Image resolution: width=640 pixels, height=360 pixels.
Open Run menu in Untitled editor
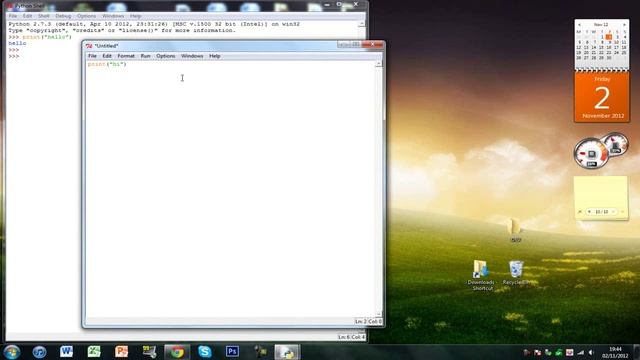(x=145, y=56)
